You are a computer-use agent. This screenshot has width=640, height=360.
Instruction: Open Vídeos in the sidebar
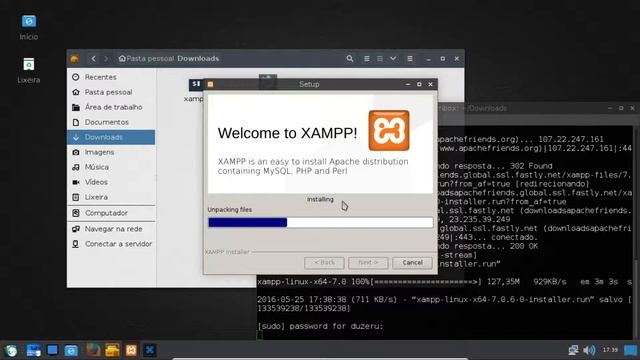click(x=111, y=182)
